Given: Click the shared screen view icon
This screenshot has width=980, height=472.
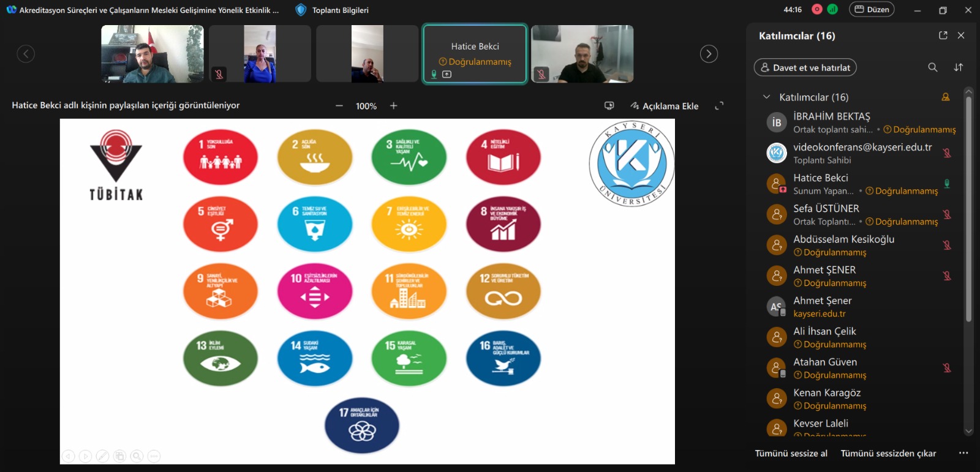Looking at the screenshot, I should (x=609, y=106).
